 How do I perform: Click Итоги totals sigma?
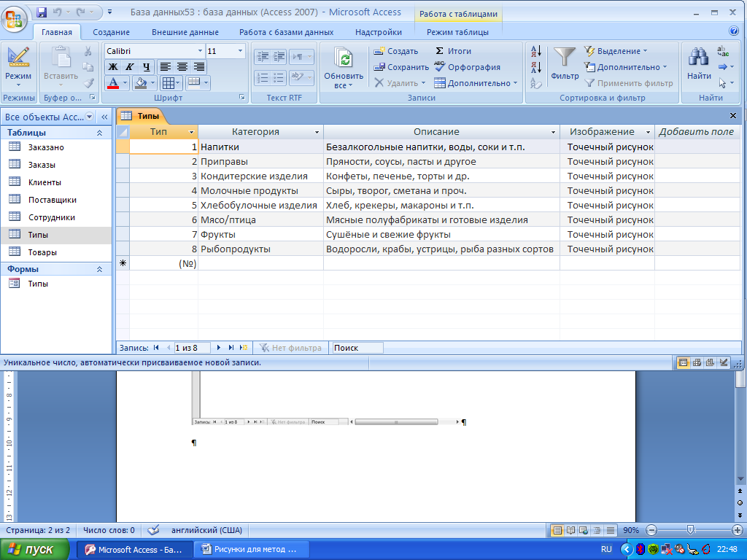(452, 51)
